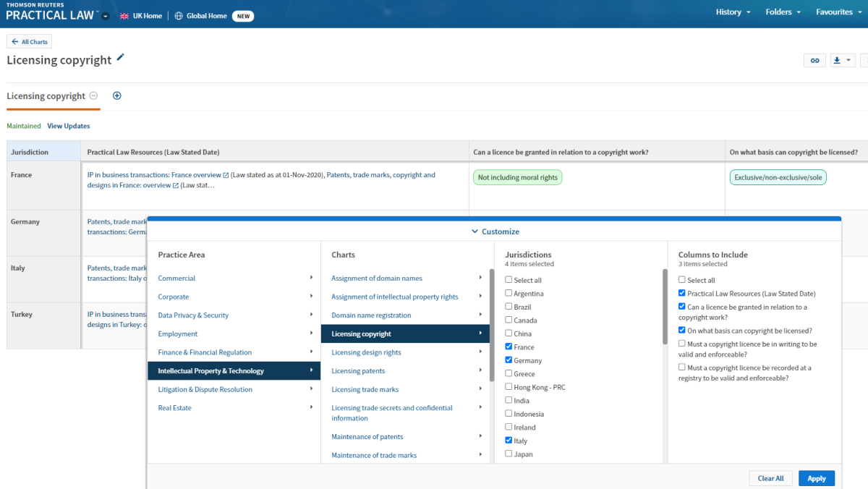Click the copy link icon button

[x=814, y=61]
